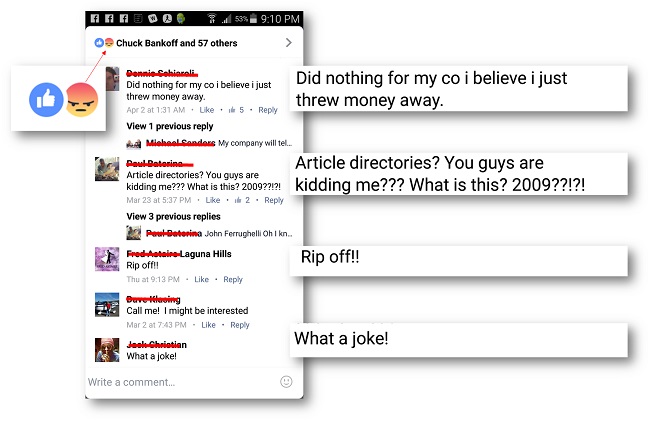650x421 pixels.
Task: Tap the enlarged thumbs-up Like reaction icon
Action: tap(45, 98)
